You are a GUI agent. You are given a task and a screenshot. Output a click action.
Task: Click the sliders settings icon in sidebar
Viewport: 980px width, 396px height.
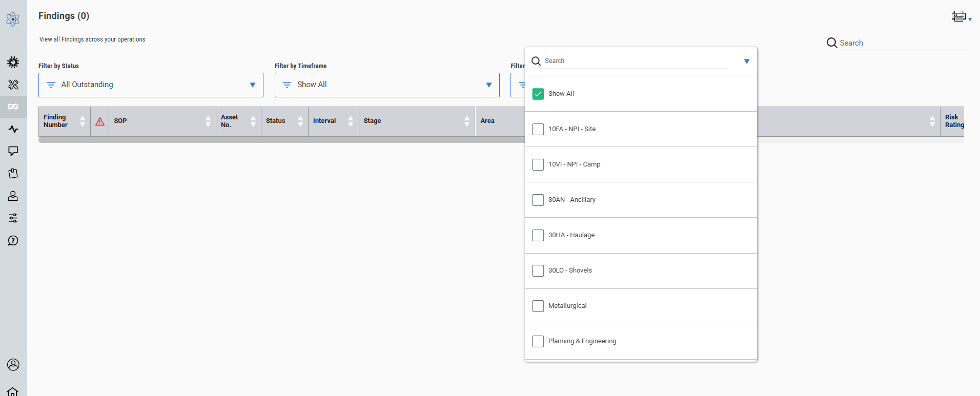[13, 218]
